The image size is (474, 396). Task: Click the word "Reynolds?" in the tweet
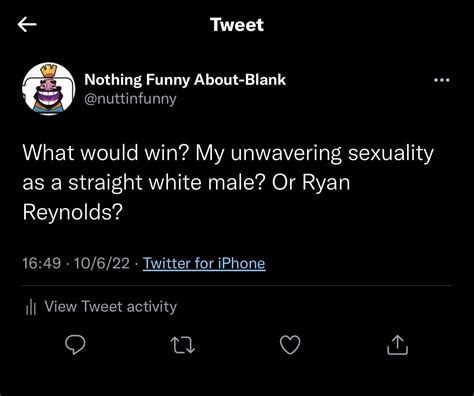[73, 212]
